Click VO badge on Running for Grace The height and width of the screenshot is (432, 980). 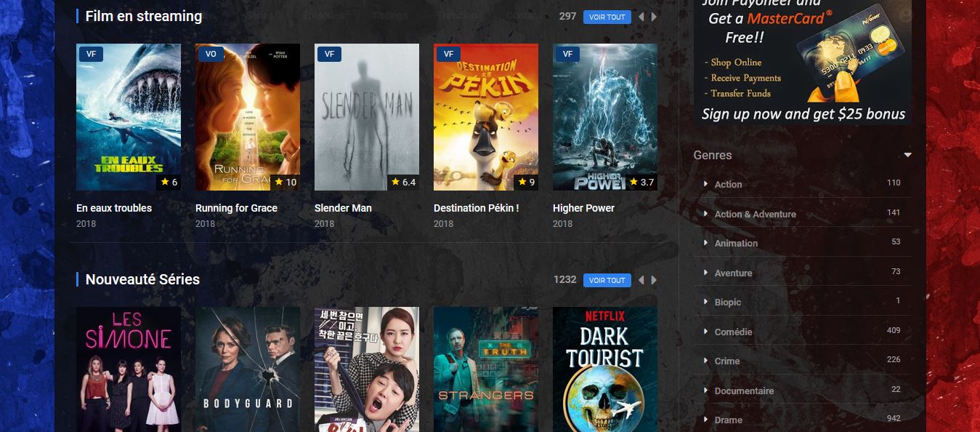point(211,54)
